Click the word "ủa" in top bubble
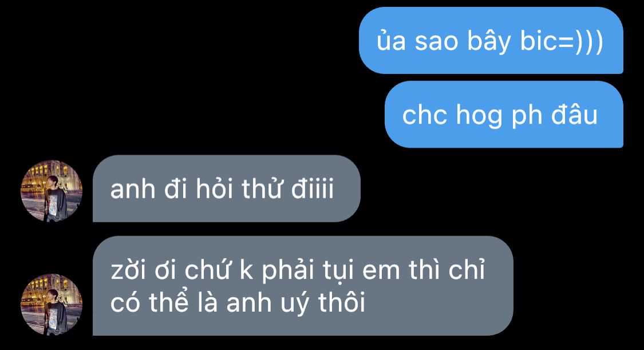Image resolution: width=644 pixels, height=350 pixels. pos(392,40)
